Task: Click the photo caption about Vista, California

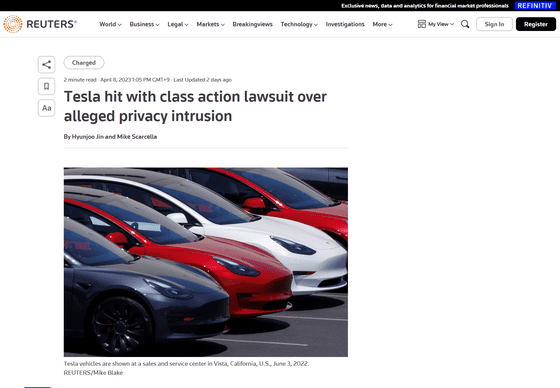Action: [186, 363]
